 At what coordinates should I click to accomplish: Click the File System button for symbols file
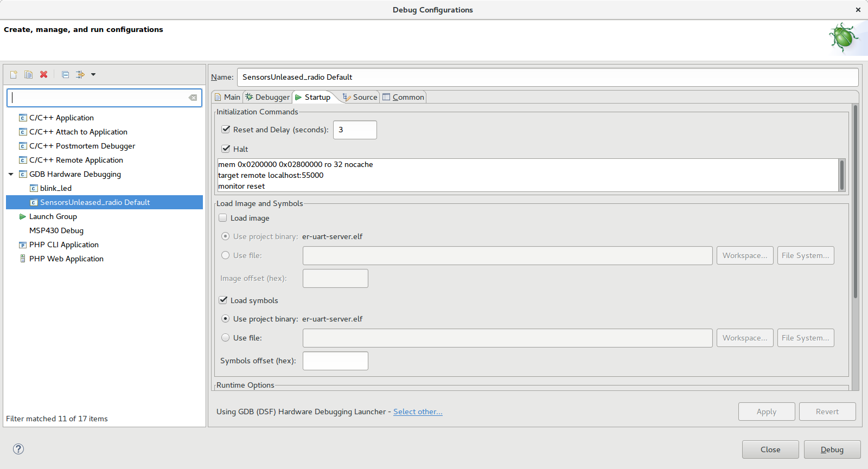(x=806, y=338)
